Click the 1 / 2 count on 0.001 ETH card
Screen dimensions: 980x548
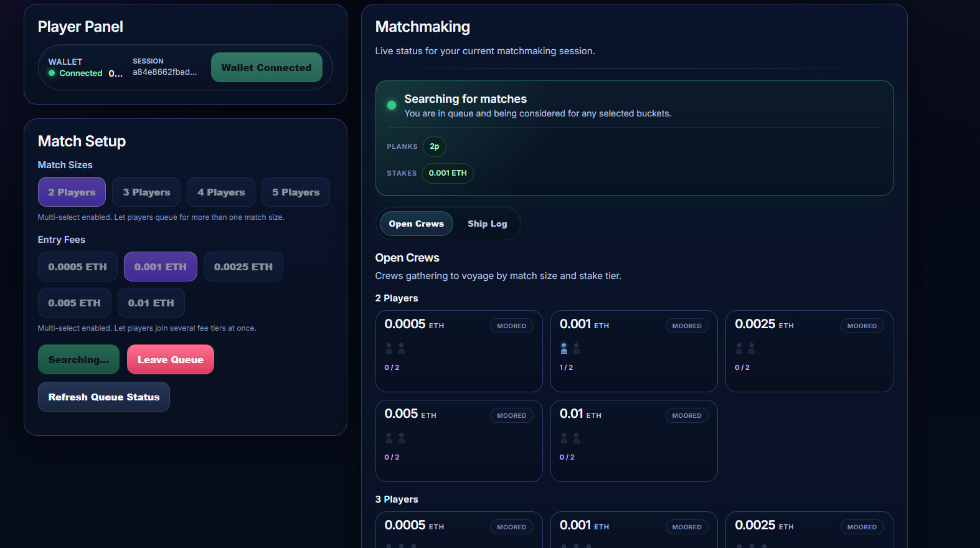pos(566,367)
